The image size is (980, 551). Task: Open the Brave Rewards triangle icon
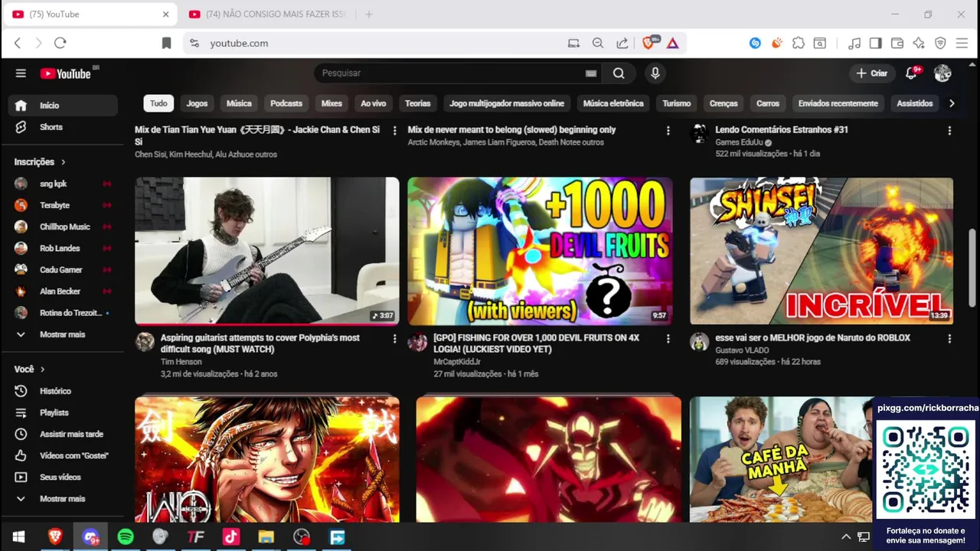[672, 43]
